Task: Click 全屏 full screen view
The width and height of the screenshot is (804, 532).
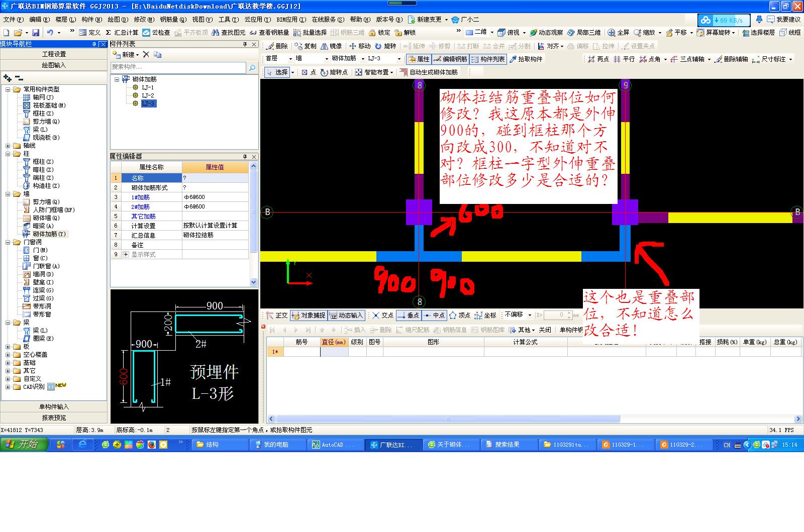Action: pos(619,32)
